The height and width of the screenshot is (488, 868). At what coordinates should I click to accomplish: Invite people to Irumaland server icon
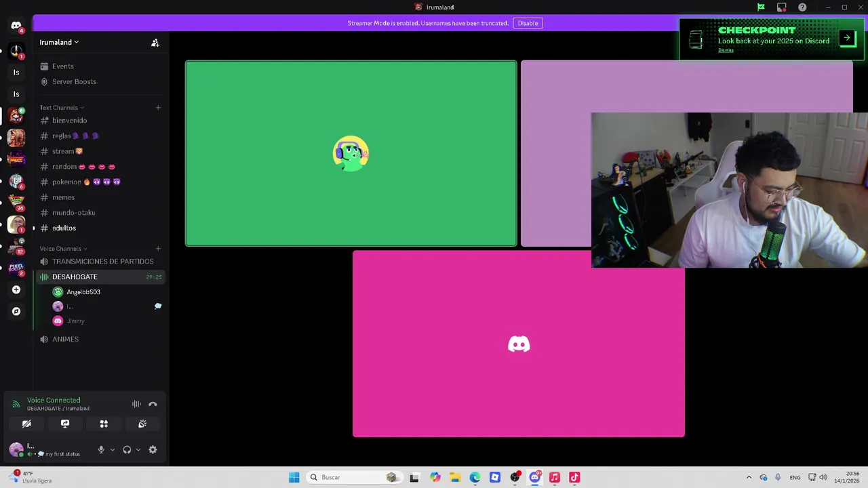155,42
